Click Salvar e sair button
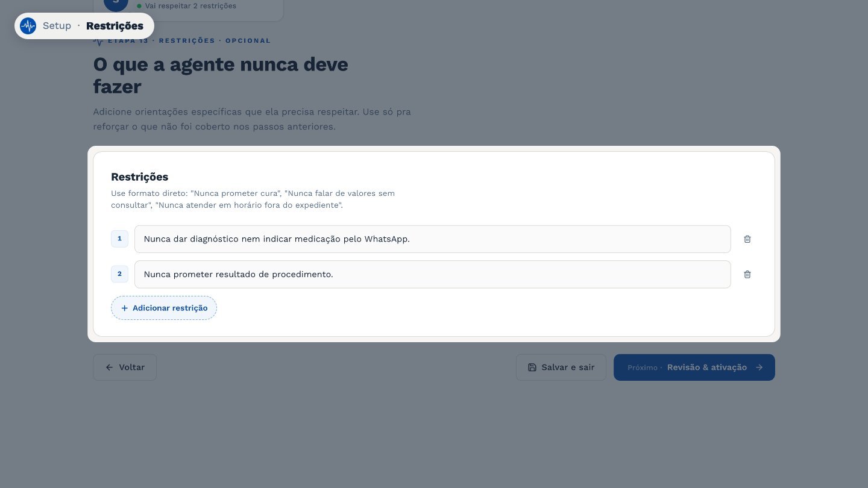The width and height of the screenshot is (868, 488). [x=561, y=368]
